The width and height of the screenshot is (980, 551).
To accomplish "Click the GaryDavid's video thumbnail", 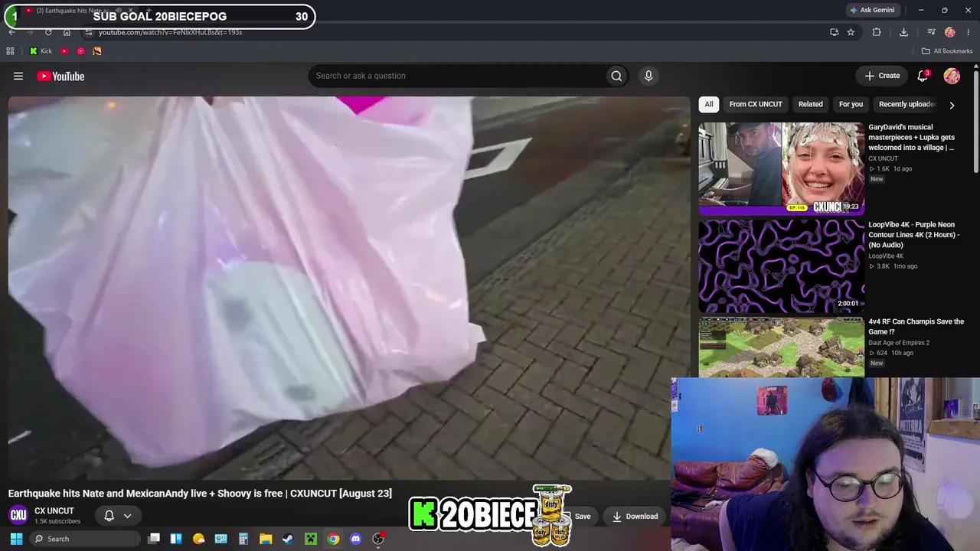I will tap(781, 169).
